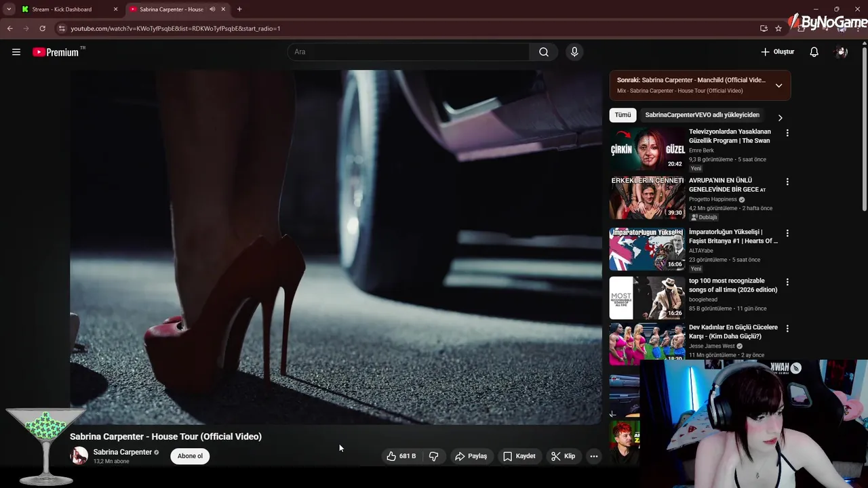
Task: Open more actions ellipsis under video
Action: point(593,456)
